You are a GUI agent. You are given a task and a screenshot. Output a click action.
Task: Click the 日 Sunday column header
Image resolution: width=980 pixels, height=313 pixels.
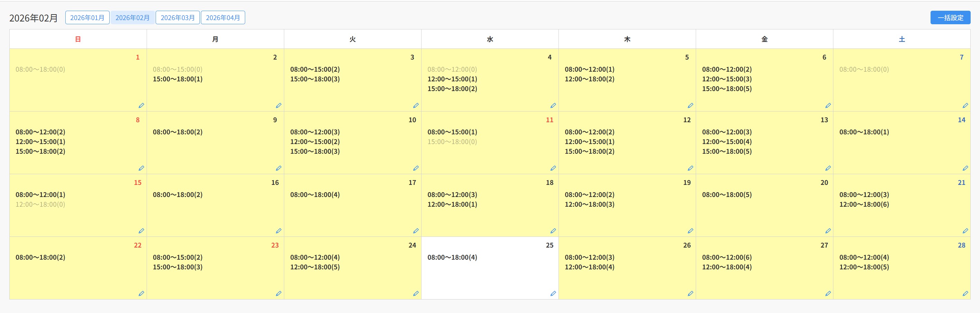point(78,39)
